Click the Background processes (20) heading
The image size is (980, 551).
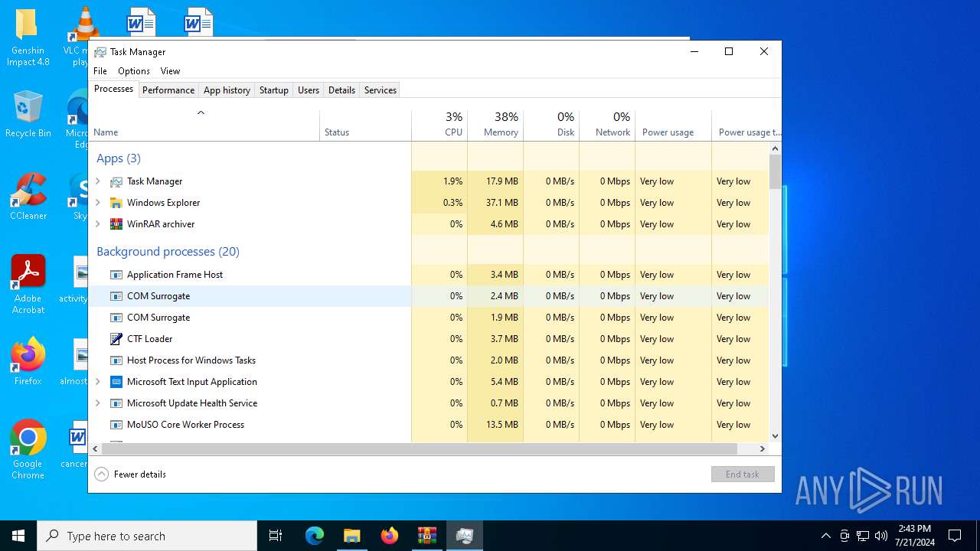[x=168, y=252]
